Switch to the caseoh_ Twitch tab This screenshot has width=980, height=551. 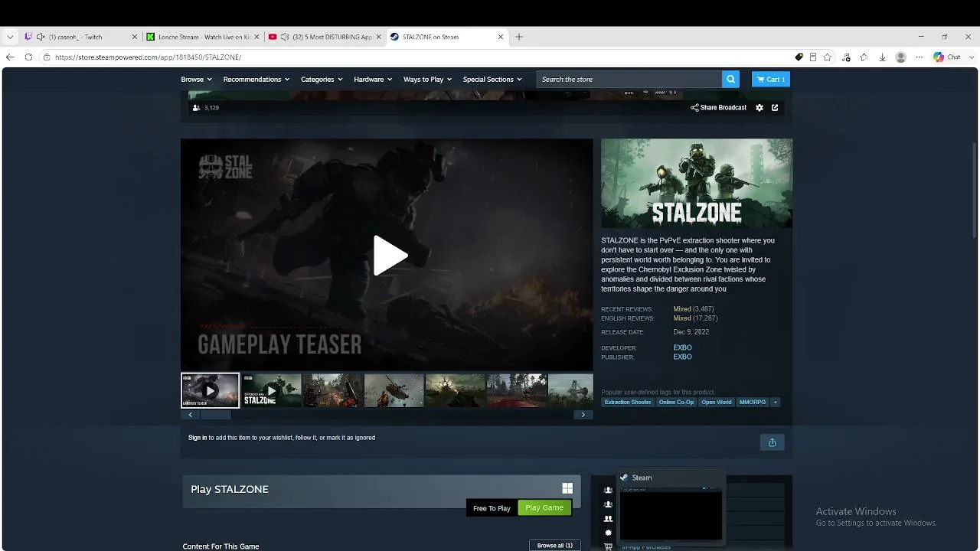click(x=82, y=37)
